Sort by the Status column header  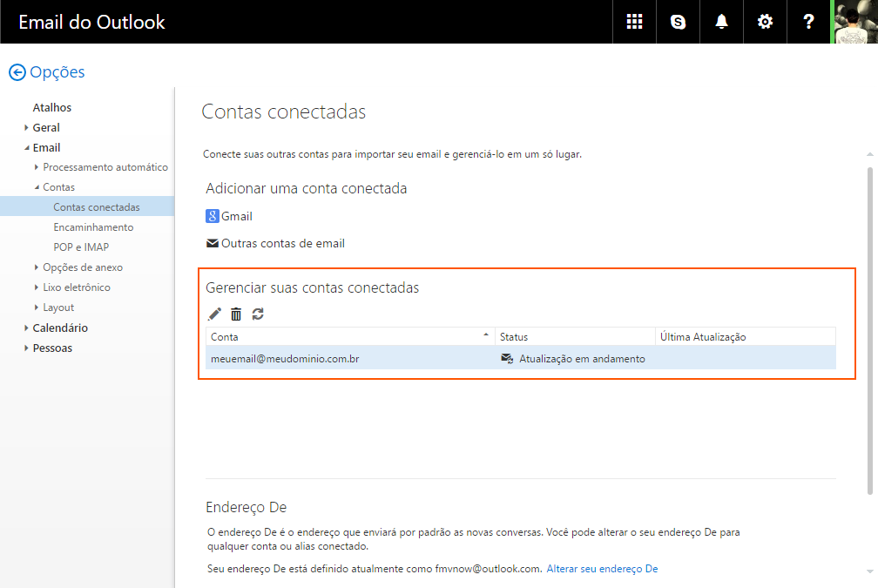[575, 336]
